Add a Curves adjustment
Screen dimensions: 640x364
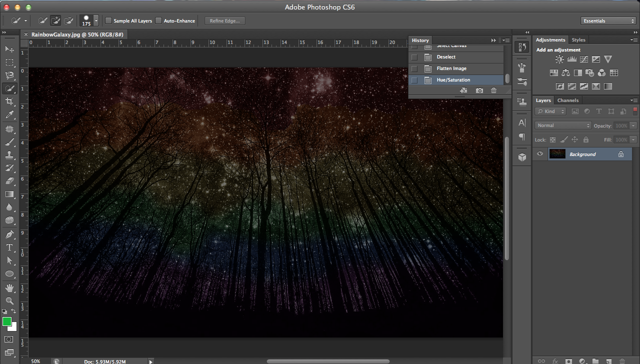(x=583, y=59)
